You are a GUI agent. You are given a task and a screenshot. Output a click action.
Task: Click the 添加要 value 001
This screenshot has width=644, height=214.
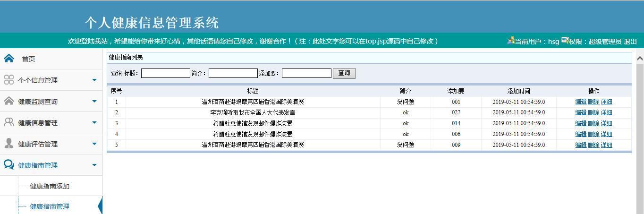[456, 102]
